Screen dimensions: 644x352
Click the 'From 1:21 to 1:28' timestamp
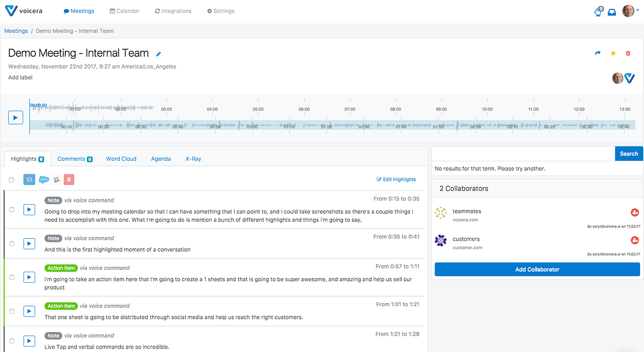coord(397,334)
